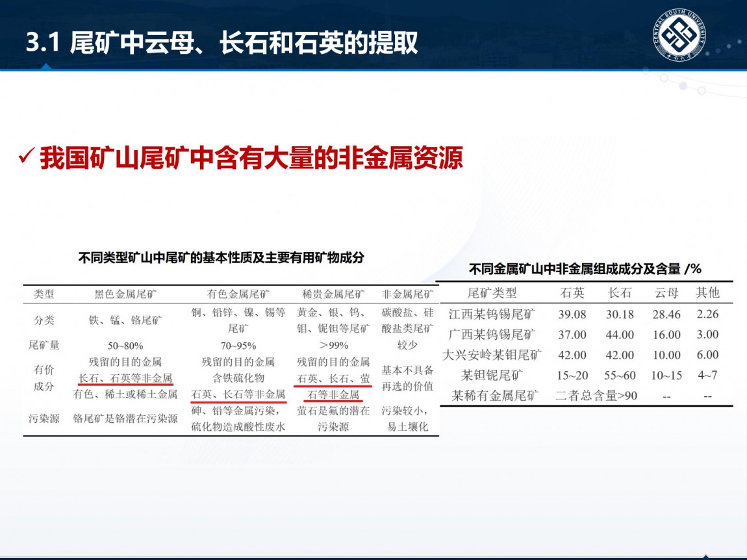The width and height of the screenshot is (747, 560).
Task: Select value '55~60'
Action: (x=620, y=375)
